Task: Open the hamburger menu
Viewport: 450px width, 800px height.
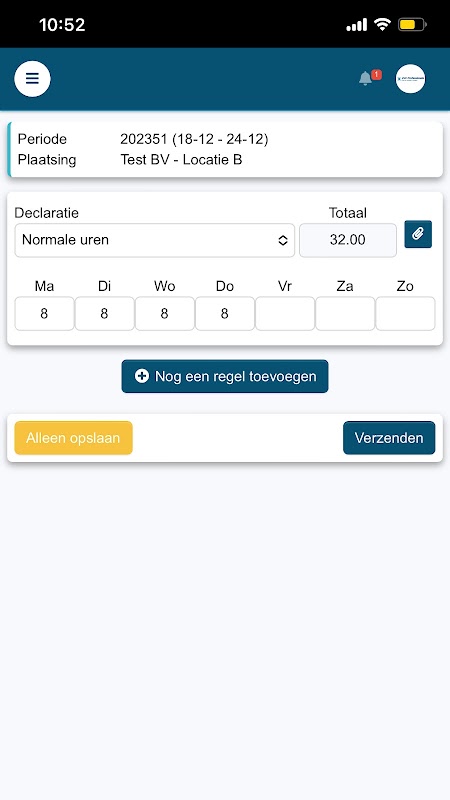Action: point(32,79)
